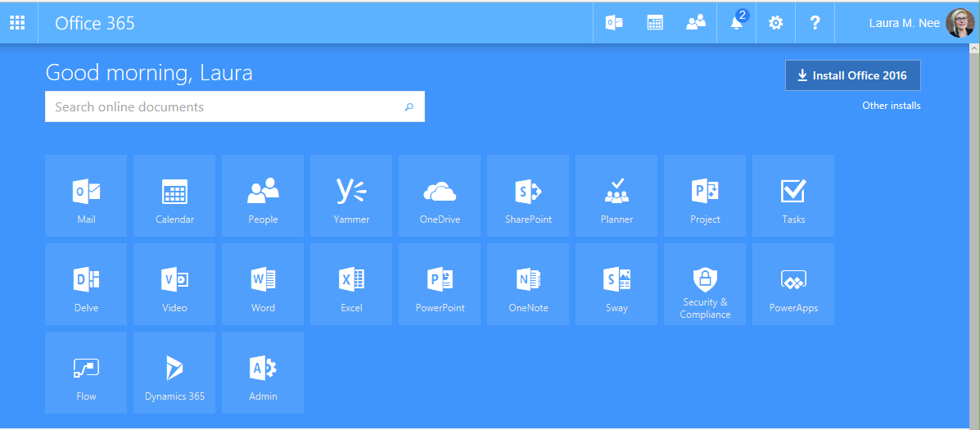980x430 pixels.
Task: Show notifications from the bell icon
Action: pyautogui.click(x=737, y=23)
